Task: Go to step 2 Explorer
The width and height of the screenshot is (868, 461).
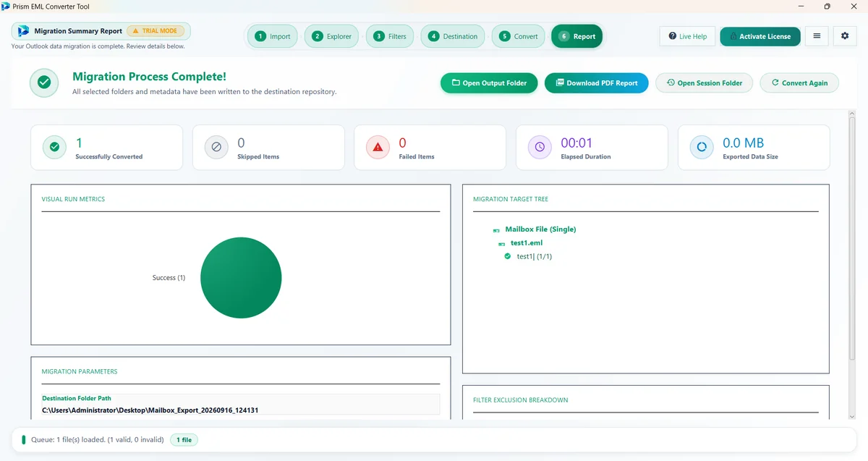Action: coord(331,36)
